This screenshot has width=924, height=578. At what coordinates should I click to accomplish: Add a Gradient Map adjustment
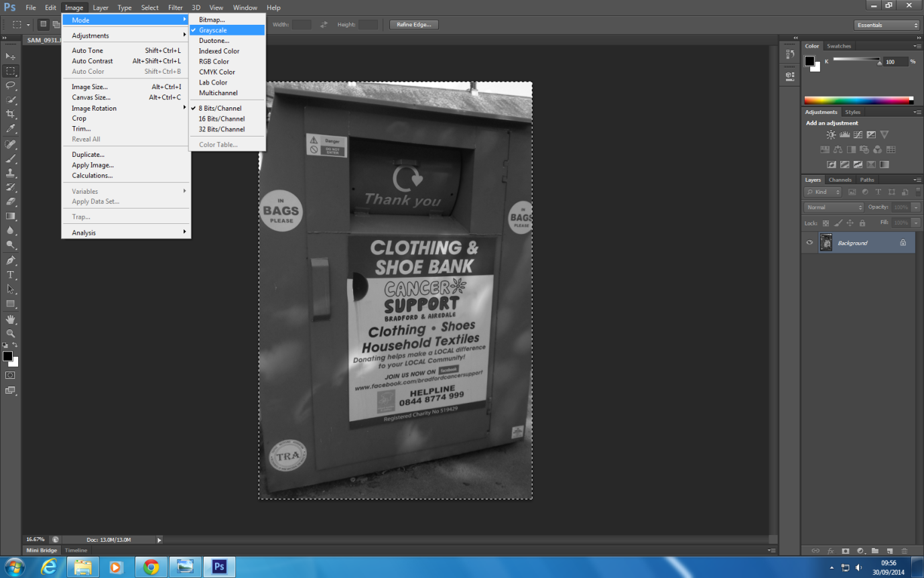pyautogui.click(x=884, y=164)
